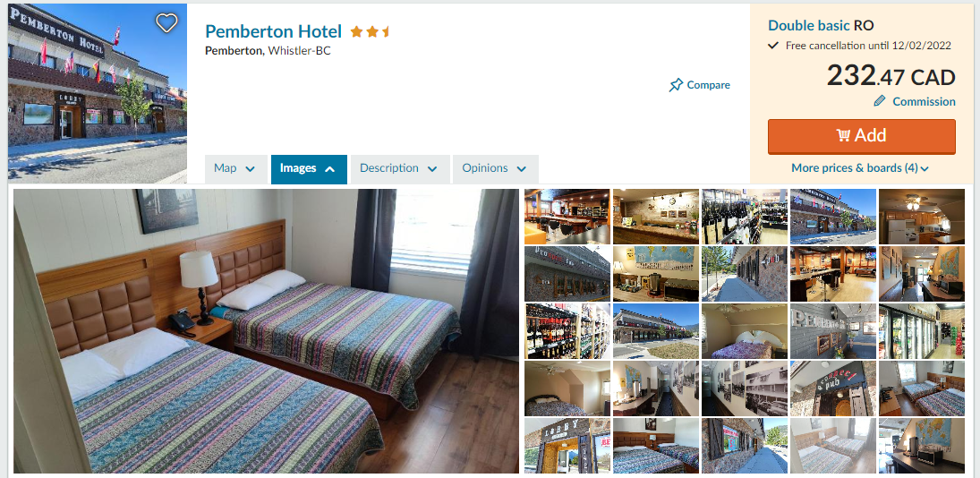Add the Double basic room to cart
The height and width of the screenshot is (478, 980).
(x=861, y=136)
